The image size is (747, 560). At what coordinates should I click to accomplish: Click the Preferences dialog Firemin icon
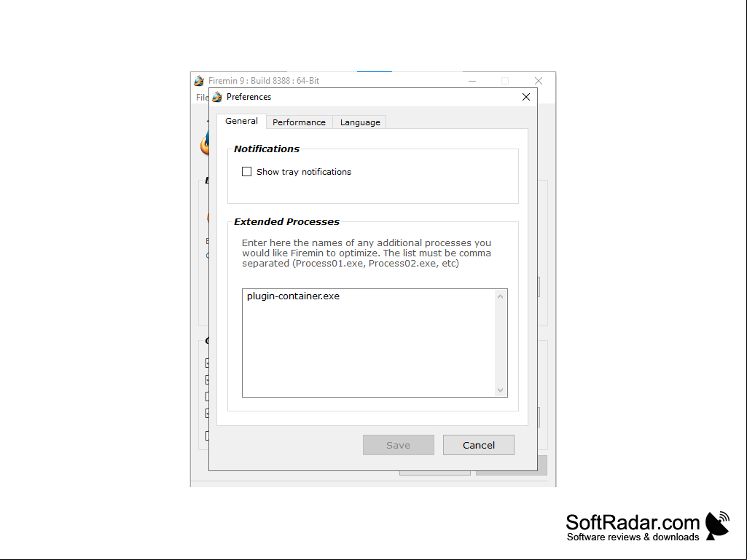click(x=217, y=97)
